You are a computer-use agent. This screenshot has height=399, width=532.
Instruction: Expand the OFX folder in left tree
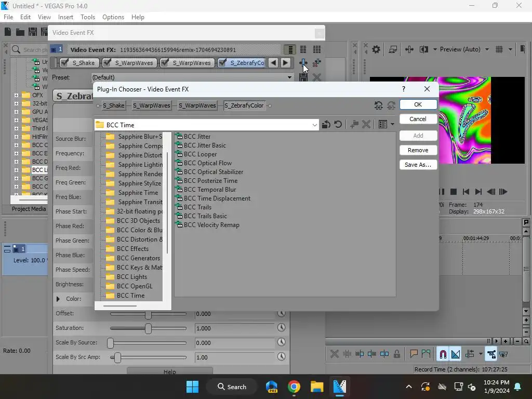point(16,95)
